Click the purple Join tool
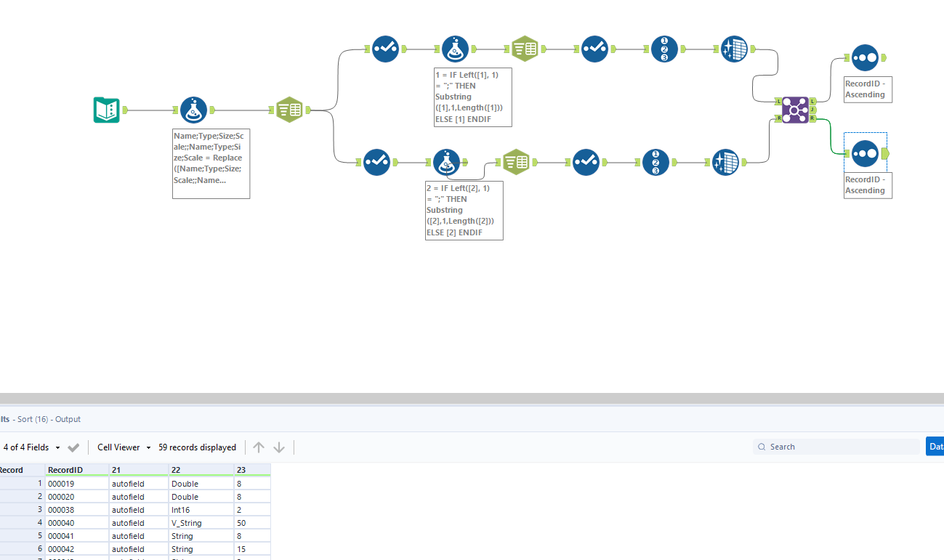This screenshot has height=560, width=944. tap(795, 110)
